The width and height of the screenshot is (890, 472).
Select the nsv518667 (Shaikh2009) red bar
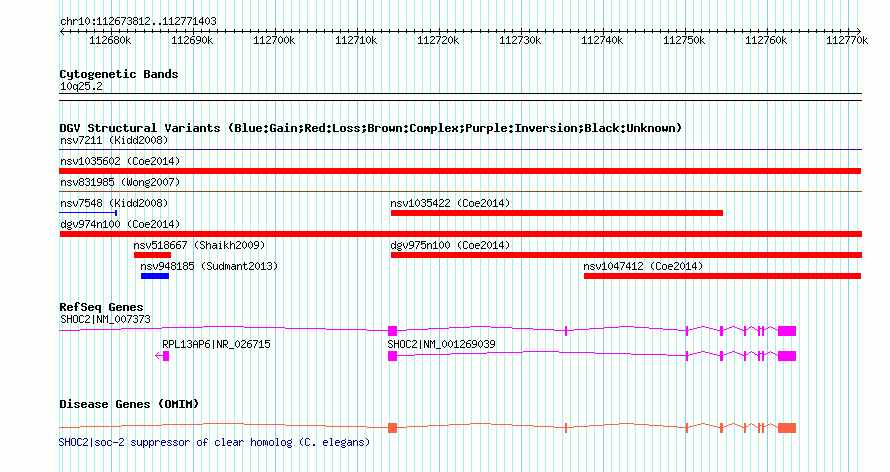[152, 255]
